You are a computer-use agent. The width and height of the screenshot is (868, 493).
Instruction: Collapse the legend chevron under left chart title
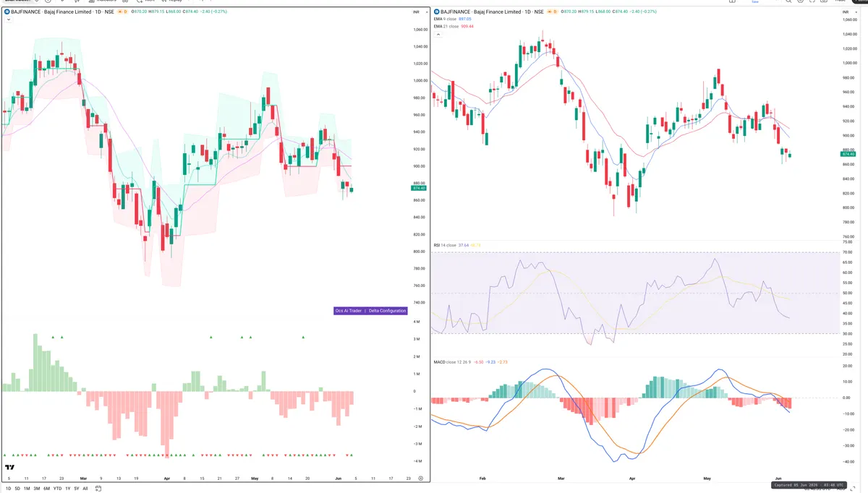pyautogui.click(x=7, y=20)
